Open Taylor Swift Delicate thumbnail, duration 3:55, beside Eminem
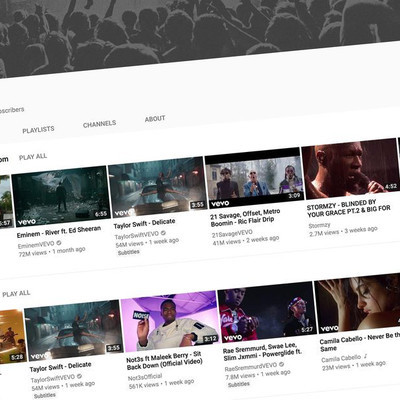The width and height of the screenshot is (400, 400). (x=157, y=187)
